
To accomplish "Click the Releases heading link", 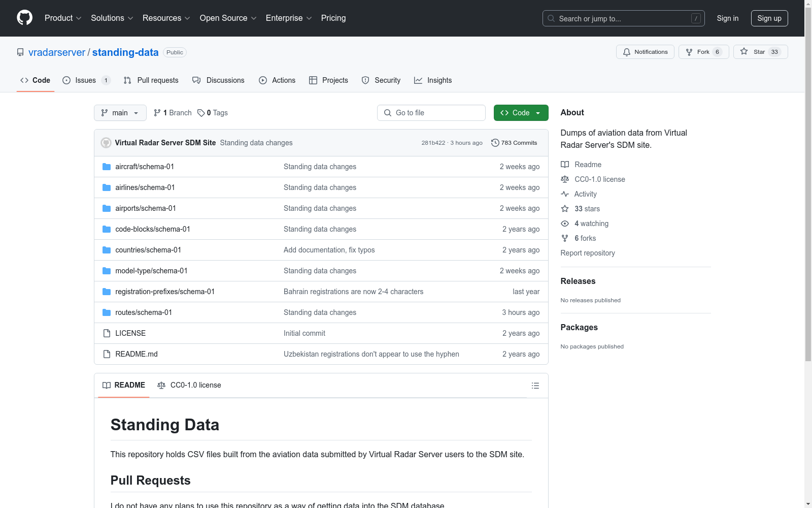I will (578, 281).
